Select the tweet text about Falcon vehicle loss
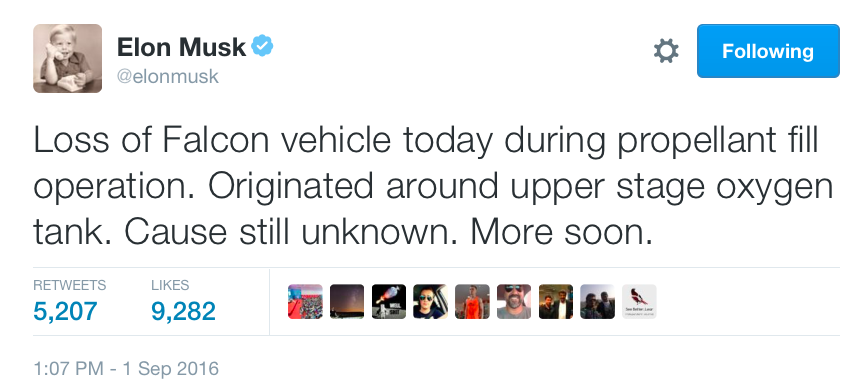 click(433, 186)
